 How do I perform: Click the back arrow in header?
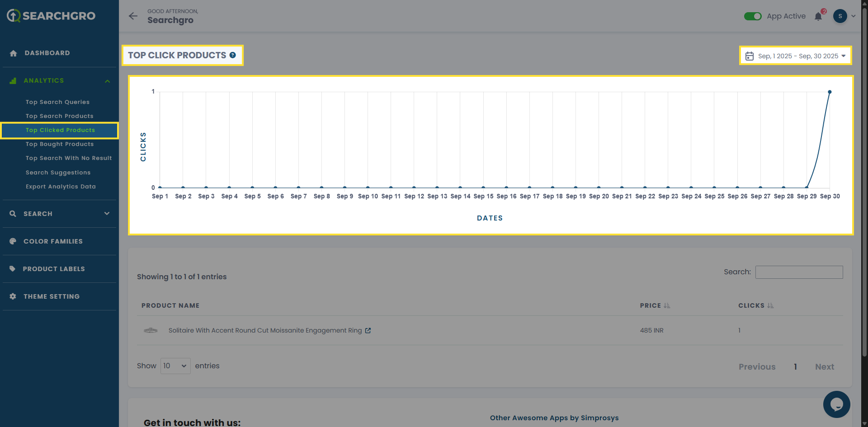(133, 16)
